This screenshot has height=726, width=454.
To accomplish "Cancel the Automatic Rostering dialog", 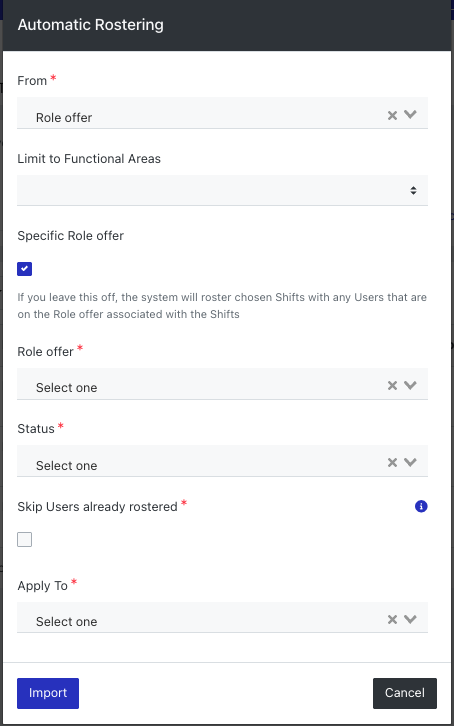I will (x=404, y=693).
